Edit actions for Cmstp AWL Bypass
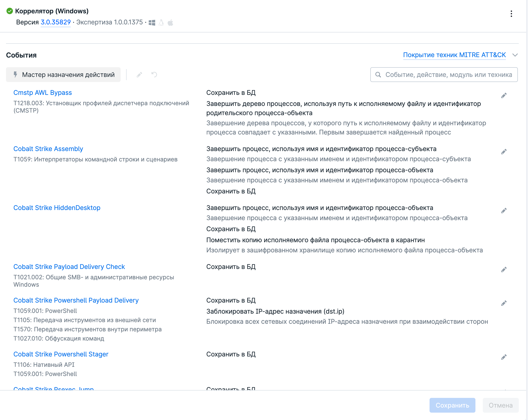This screenshot has height=420, width=528. 504,95
